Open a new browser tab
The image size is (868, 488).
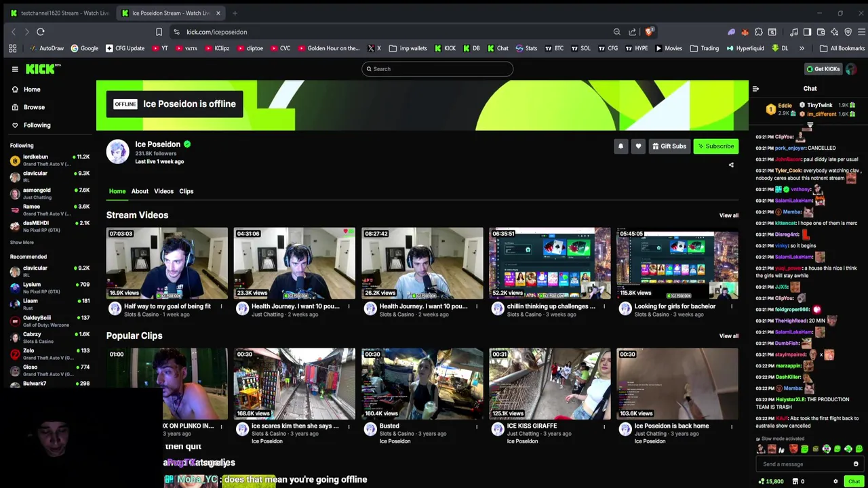click(235, 13)
